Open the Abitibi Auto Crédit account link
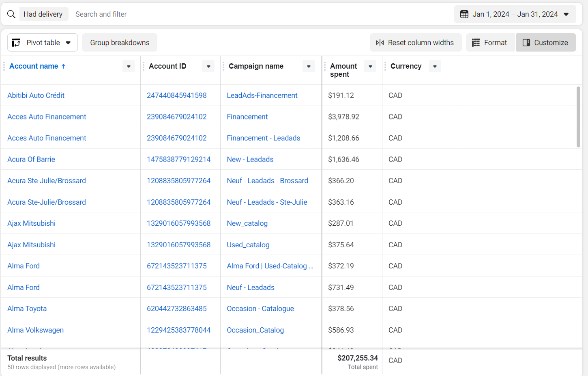The width and height of the screenshot is (588, 376). click(x=36, y=95)
